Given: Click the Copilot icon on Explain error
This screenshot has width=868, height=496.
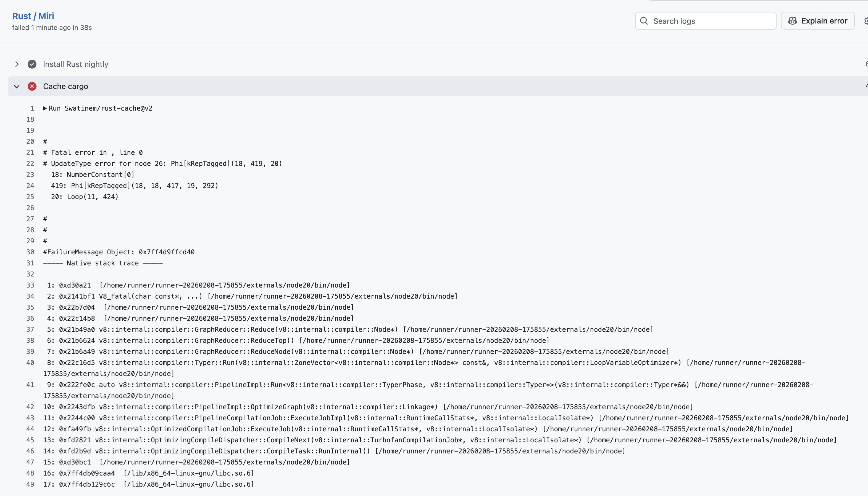Looking at the screenshot, I should [792, 21].
